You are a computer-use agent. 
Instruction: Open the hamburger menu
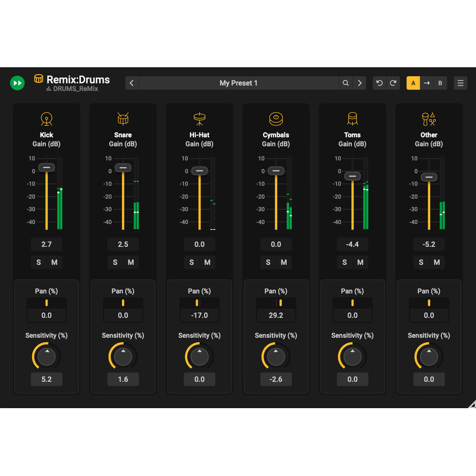461,83
